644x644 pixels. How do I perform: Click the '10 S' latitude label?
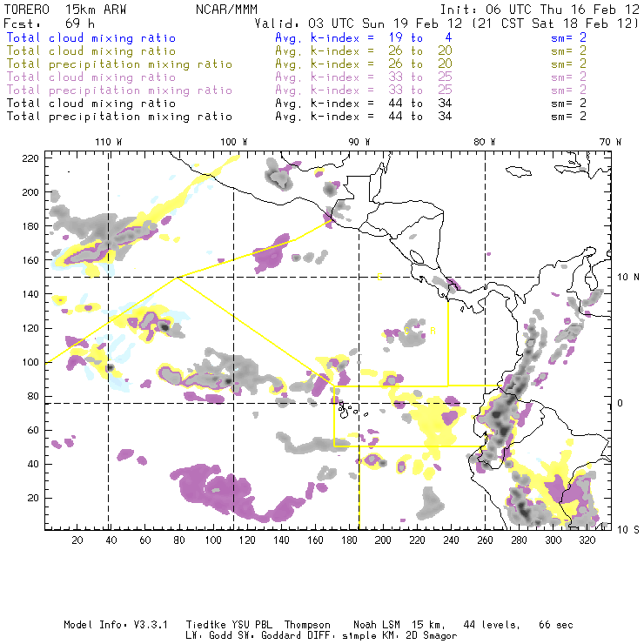coord(628,530)
